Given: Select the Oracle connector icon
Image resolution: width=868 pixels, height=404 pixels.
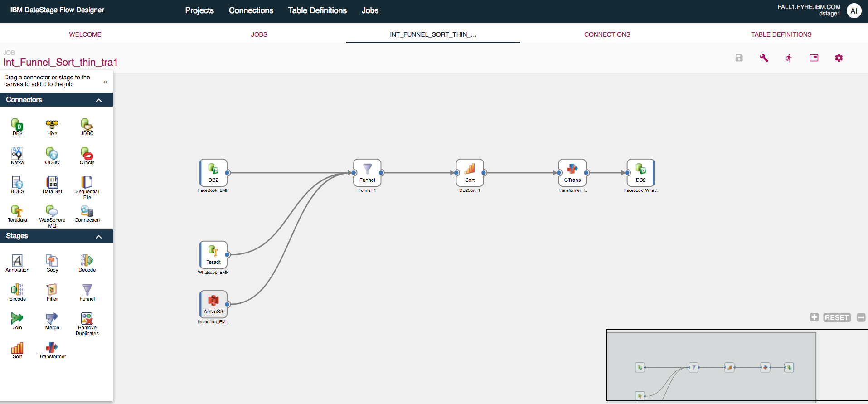Looking at the screenshot, I should [87, 154].
